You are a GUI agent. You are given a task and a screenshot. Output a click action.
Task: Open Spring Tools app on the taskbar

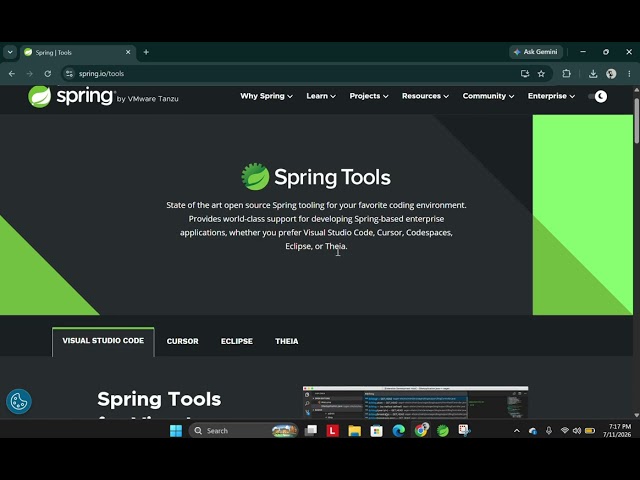point(442,431)
